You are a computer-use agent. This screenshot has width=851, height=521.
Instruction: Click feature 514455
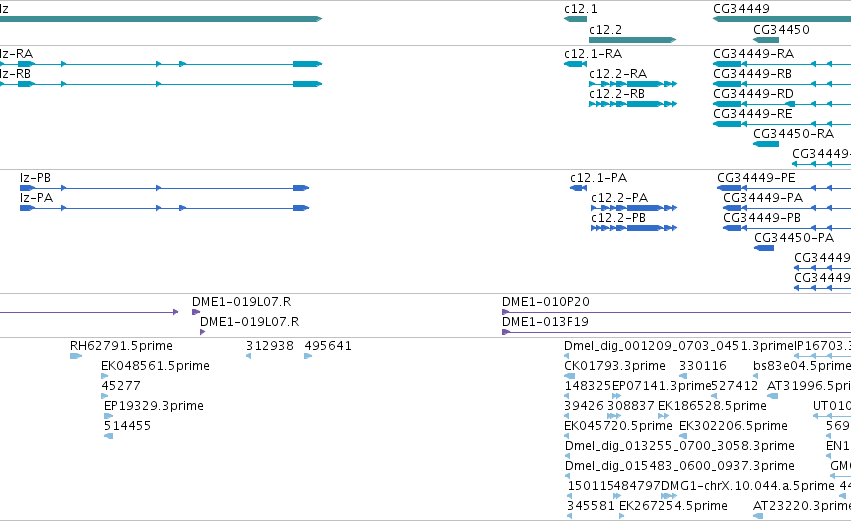[109, 436]
